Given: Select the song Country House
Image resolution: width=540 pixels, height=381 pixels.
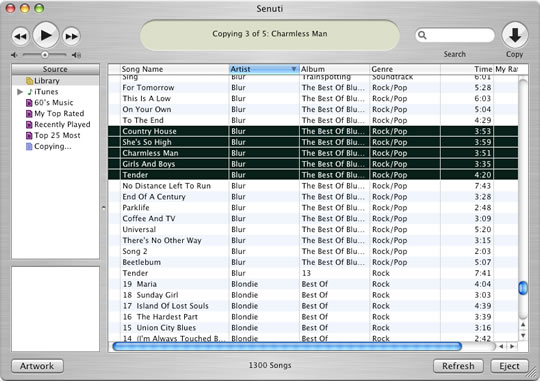Looking at the screenshot, I should [x=313, y=131].
